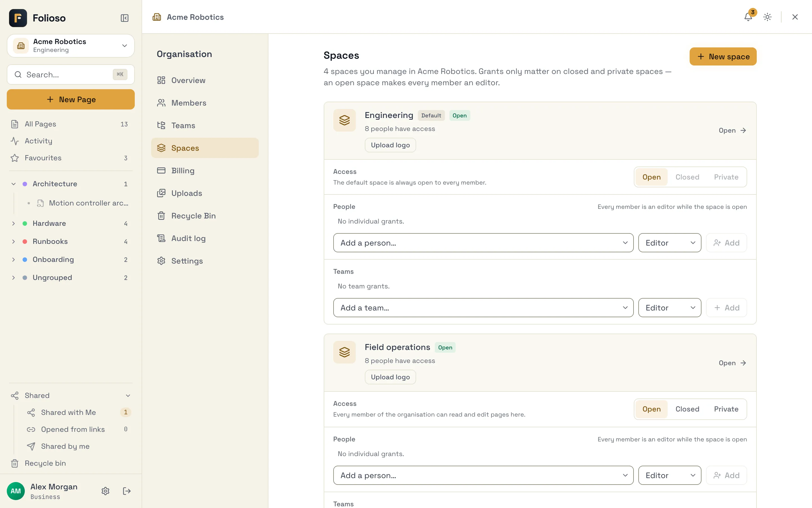Expand the Onboarding group
Screen dimensions: 812x508
pos(14,260)
